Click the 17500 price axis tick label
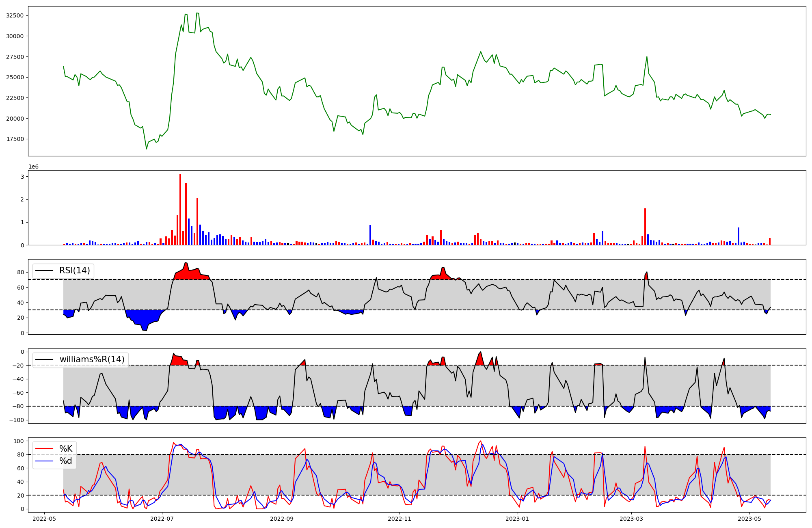812x528 pixels. point(15,139)
